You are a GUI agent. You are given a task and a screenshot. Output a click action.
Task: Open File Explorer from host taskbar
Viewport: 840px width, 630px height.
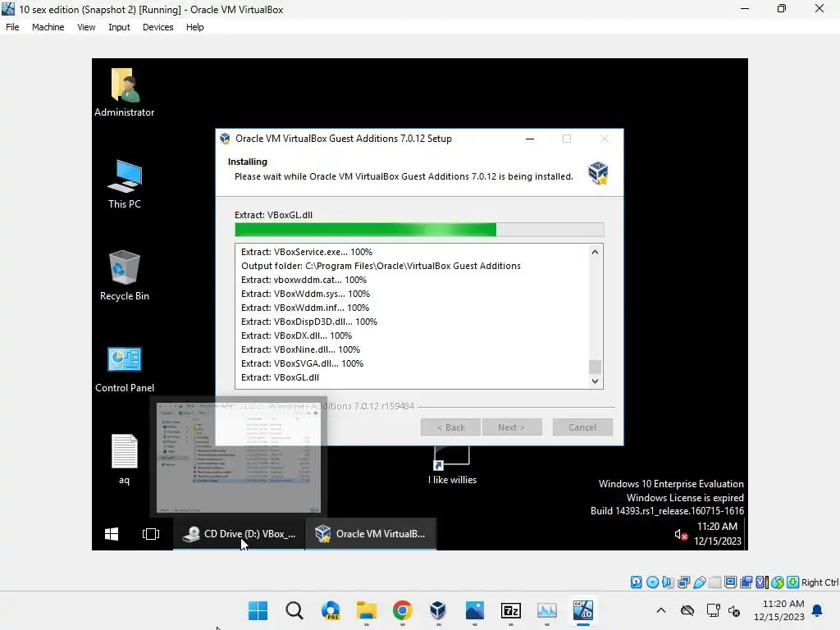367,610
